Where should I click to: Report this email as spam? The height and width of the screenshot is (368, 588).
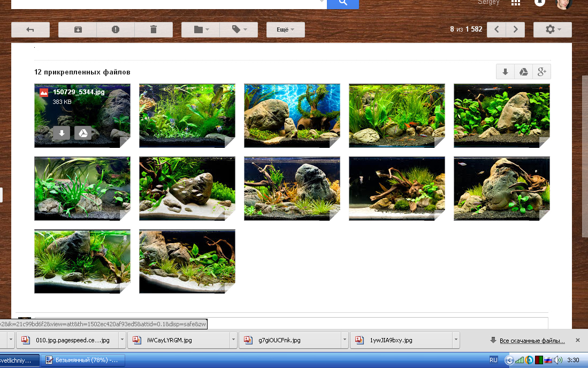tap(116, 29)
